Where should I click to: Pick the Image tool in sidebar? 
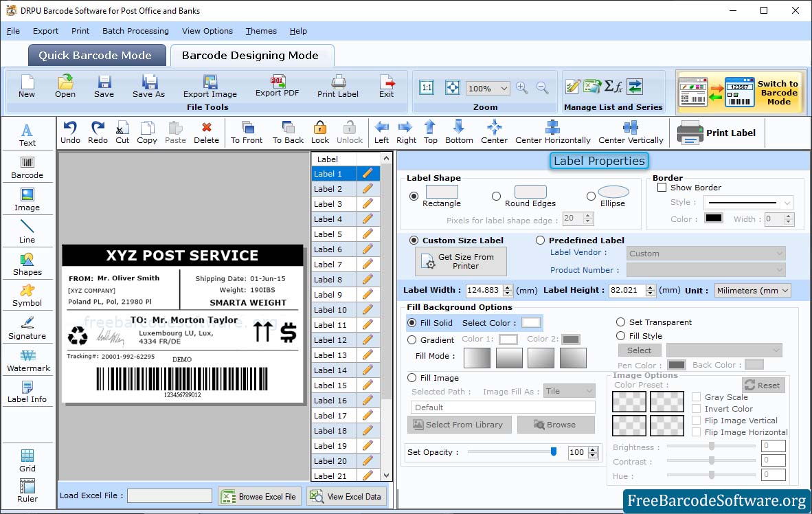click(27, 199)
